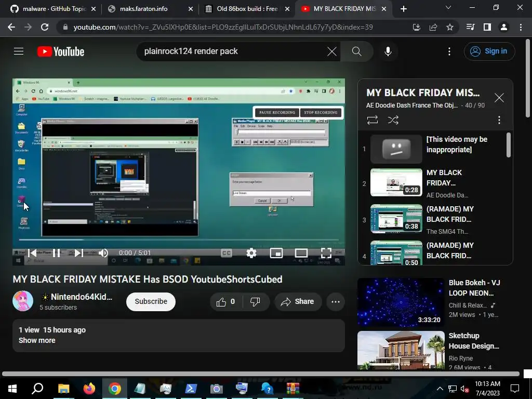Screen dimensions: 532x399
Task: Open taskbar search
Action: (x=37, y=389)
